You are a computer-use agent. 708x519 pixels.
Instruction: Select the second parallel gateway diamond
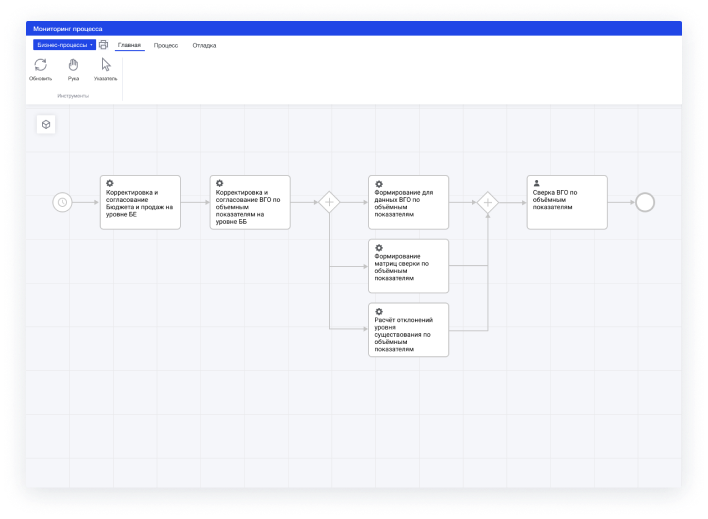(x=488, y=202)
